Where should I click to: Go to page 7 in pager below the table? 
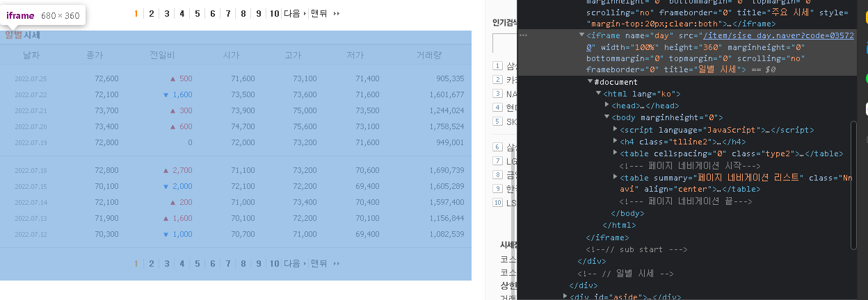tap(227, 263)
